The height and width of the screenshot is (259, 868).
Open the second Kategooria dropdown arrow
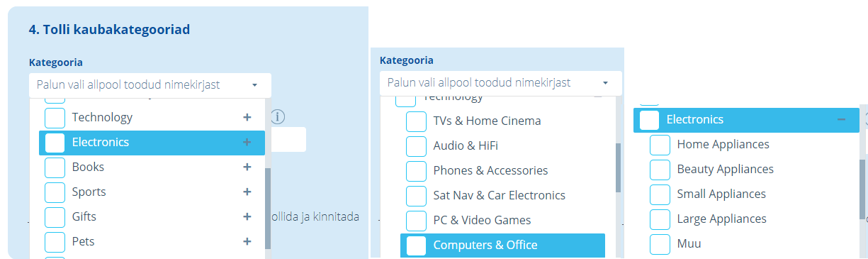click(x=605, y=83)
